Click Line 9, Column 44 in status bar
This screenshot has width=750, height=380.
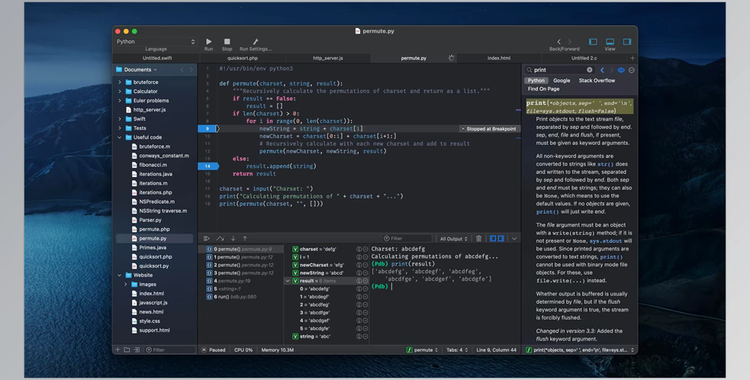tap(496, 350)
